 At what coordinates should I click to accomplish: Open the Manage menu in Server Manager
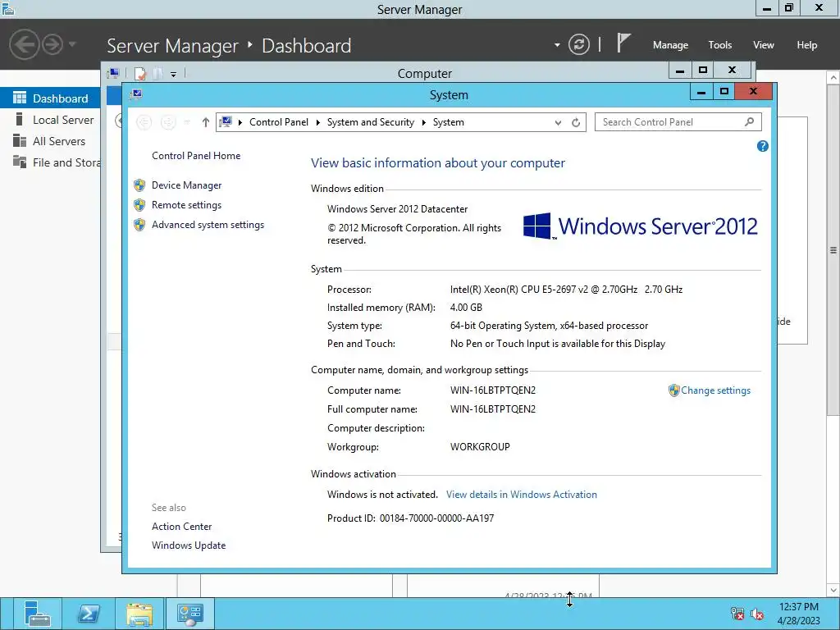tap(670, 45)
